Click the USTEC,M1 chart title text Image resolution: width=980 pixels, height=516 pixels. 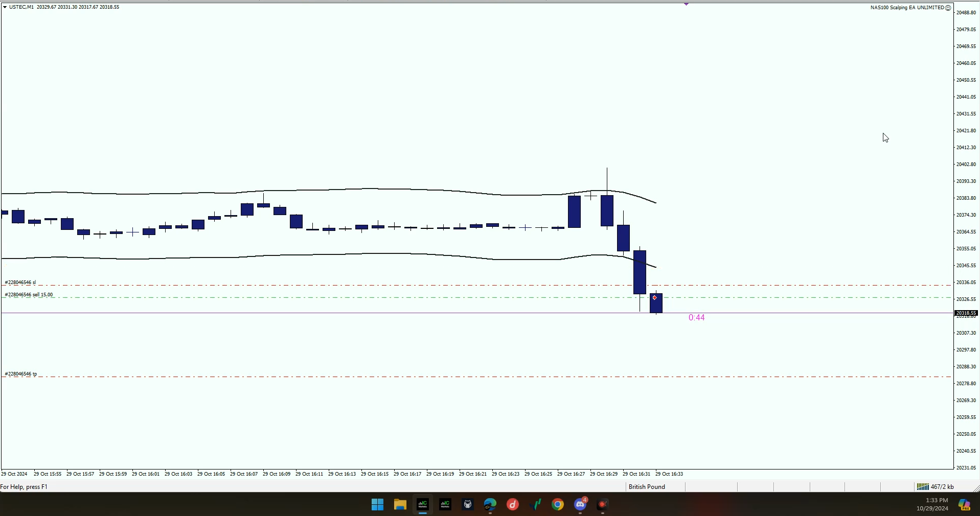click(21, 7)
